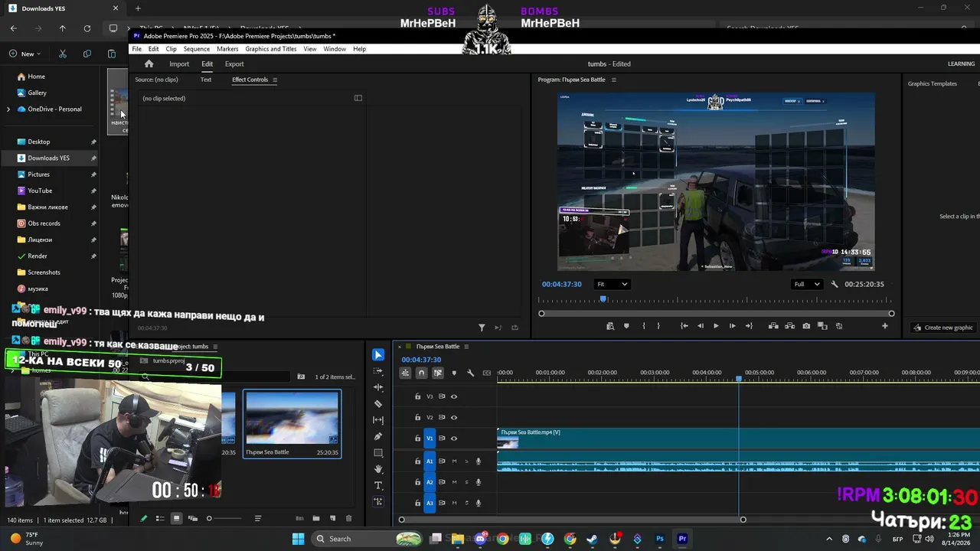Click Mark Out button in Program Monitor
This screenshot has height=551, width=980.
click(x=658, y=326)
